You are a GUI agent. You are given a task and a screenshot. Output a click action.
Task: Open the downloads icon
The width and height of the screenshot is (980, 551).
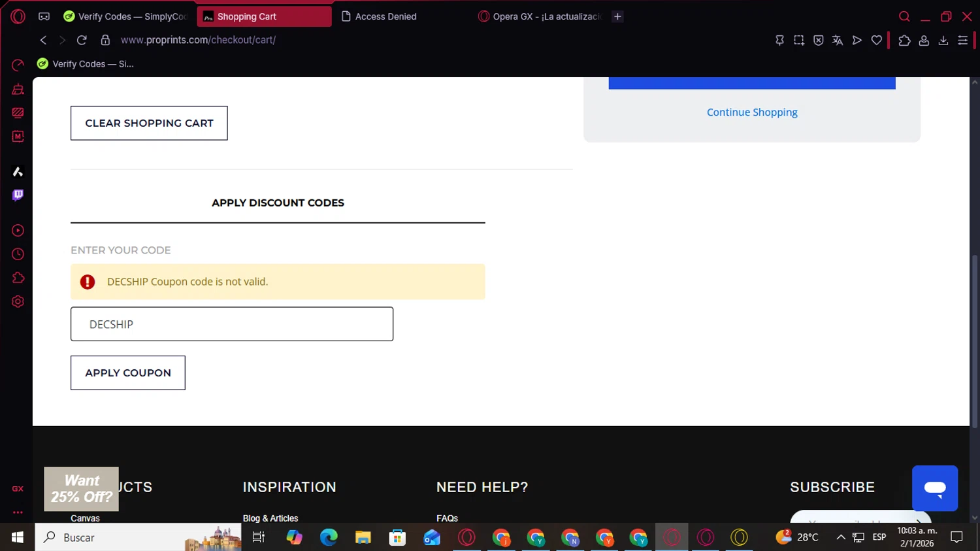click(943, 41)
